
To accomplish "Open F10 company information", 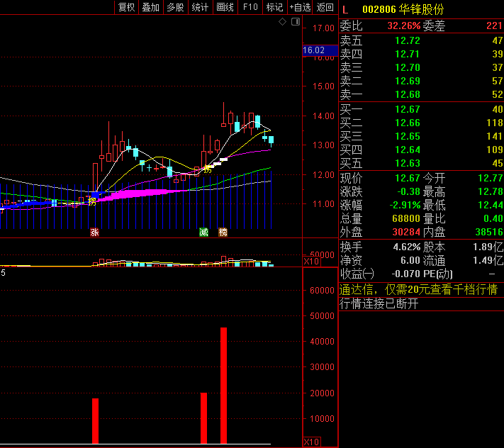I will point(250,7).
